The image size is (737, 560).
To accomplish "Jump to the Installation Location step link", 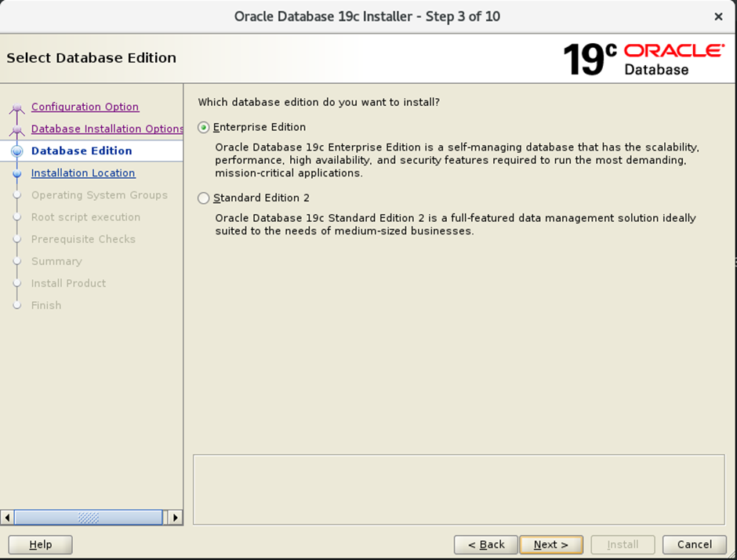I will 83,173.
